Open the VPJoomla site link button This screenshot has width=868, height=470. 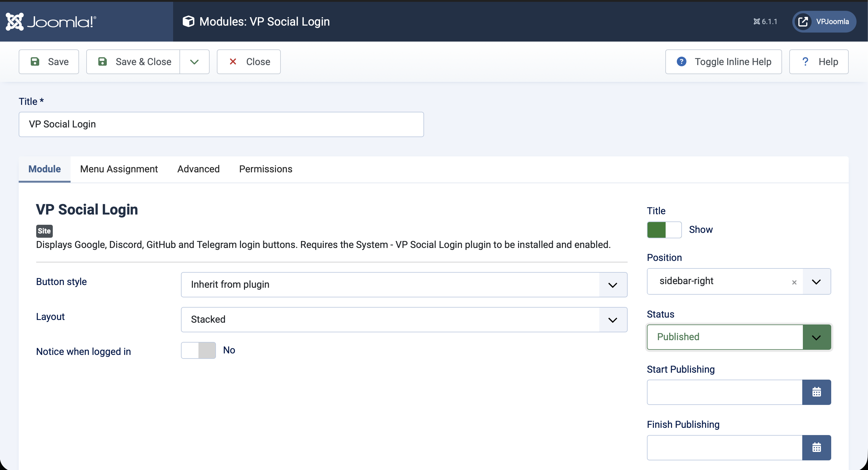pos(824,22)
